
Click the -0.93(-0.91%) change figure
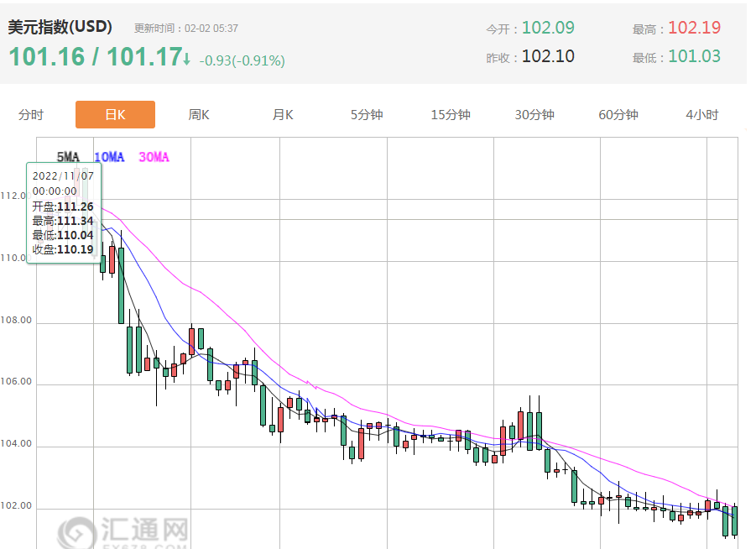[x=242, y=60]
